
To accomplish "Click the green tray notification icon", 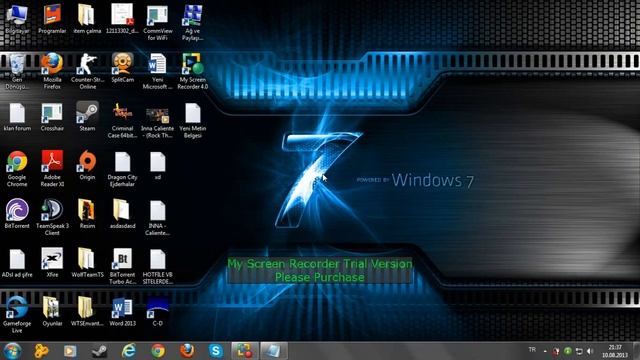I will [x=567, y=351].
